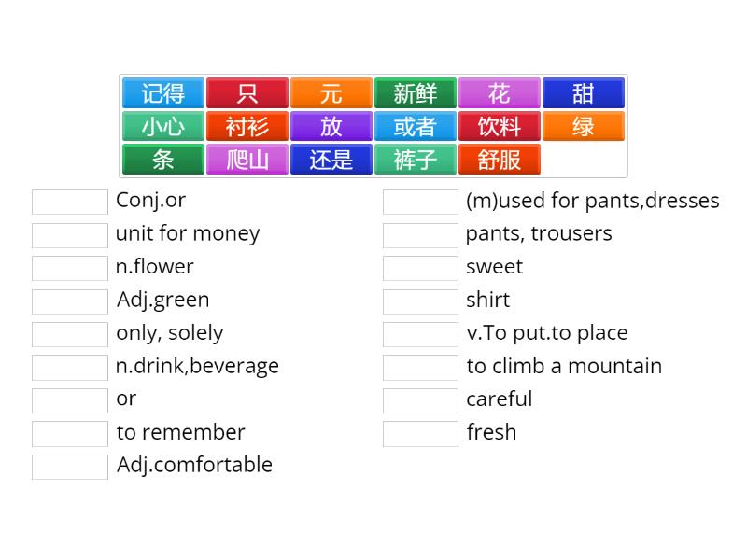747x560 pixels.
Task: Click the 爬山 tile
Action: [x=247, y=160]
